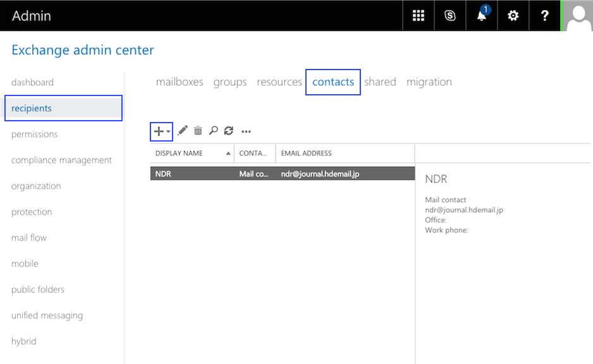Open organization in the sidebar
Image resolution: width=593 pixels, height=364 pixels.
[36, 186]
